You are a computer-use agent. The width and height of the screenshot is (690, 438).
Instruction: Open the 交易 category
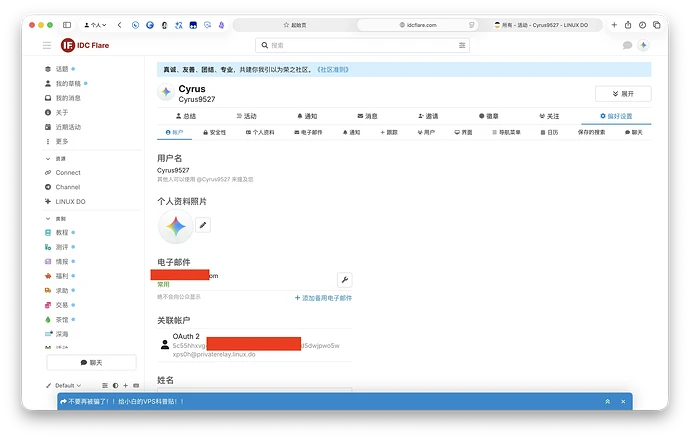click(x=62, y=305)
